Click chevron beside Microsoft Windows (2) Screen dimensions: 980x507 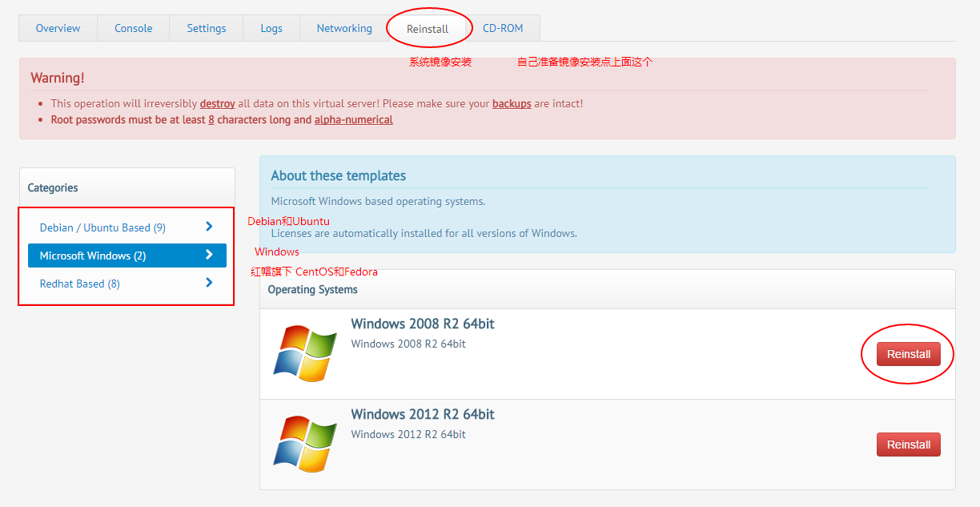click(x=209, y=255)
